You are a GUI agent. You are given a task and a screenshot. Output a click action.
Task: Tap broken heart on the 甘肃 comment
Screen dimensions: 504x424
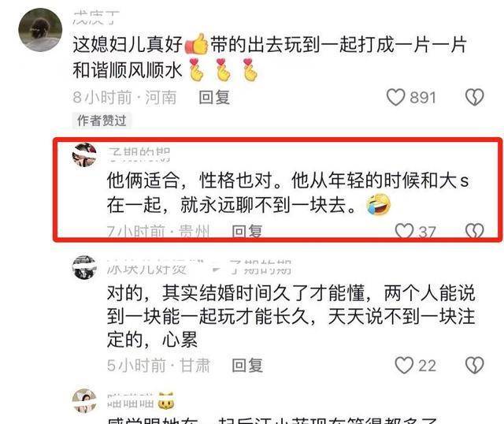point(474,366)
